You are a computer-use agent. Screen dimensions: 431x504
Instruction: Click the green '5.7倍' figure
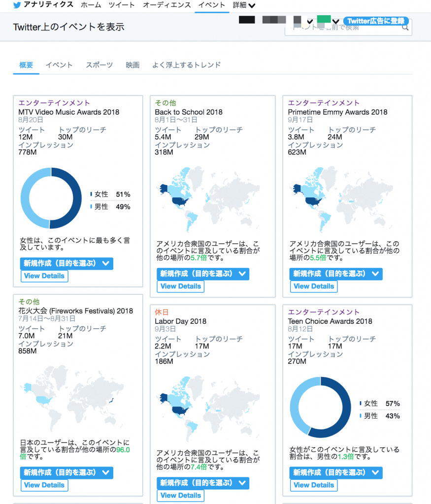tap(199, 258)
